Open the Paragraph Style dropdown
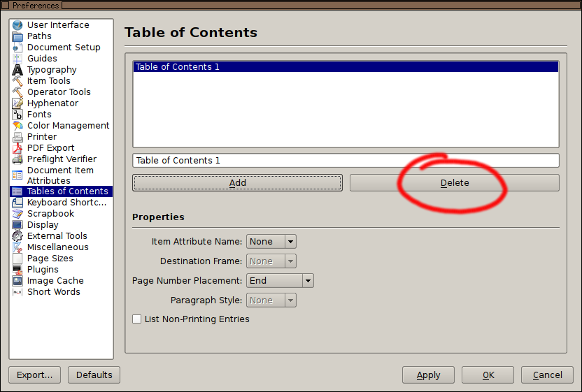Image resolution: width=582 pixels, height=392 pixels. [271, 300]
